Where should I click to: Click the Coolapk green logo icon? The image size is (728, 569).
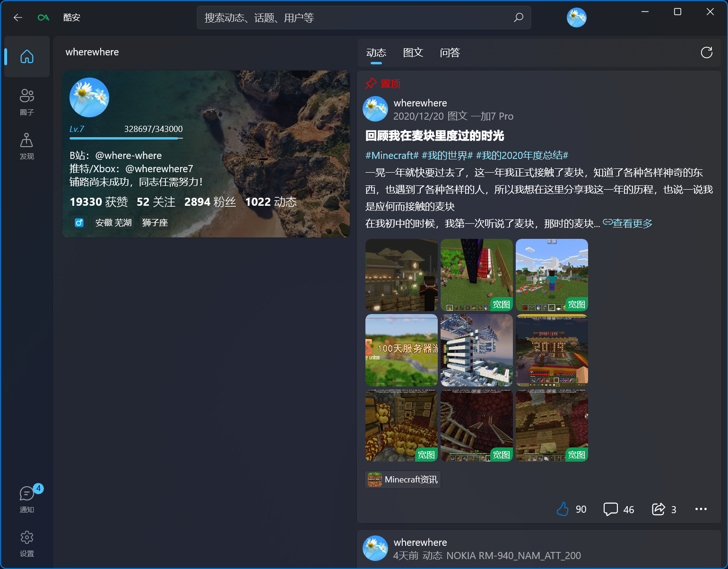tap(43, 18)
